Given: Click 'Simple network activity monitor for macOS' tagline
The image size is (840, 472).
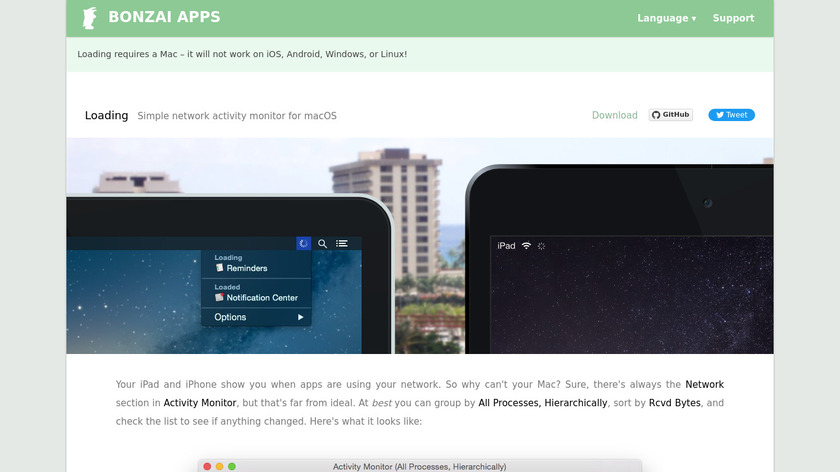Looking at the screenshot, I should coord(237,116).
